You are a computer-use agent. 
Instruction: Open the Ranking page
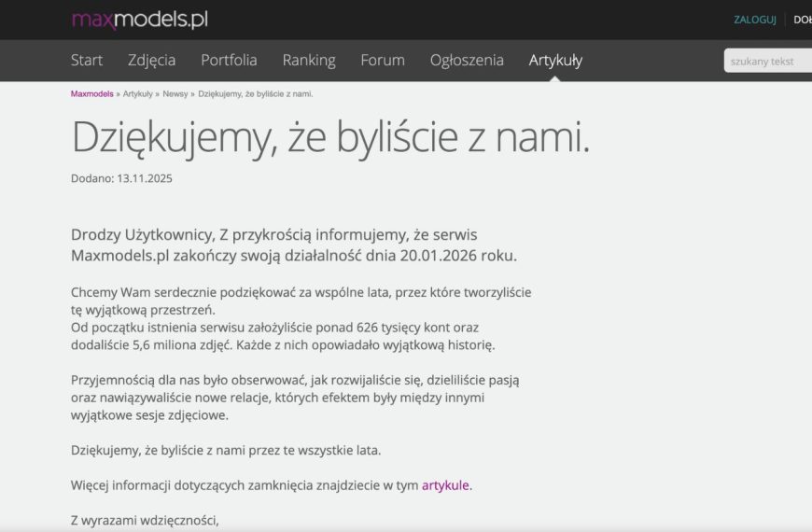click(x=309, y=61)
